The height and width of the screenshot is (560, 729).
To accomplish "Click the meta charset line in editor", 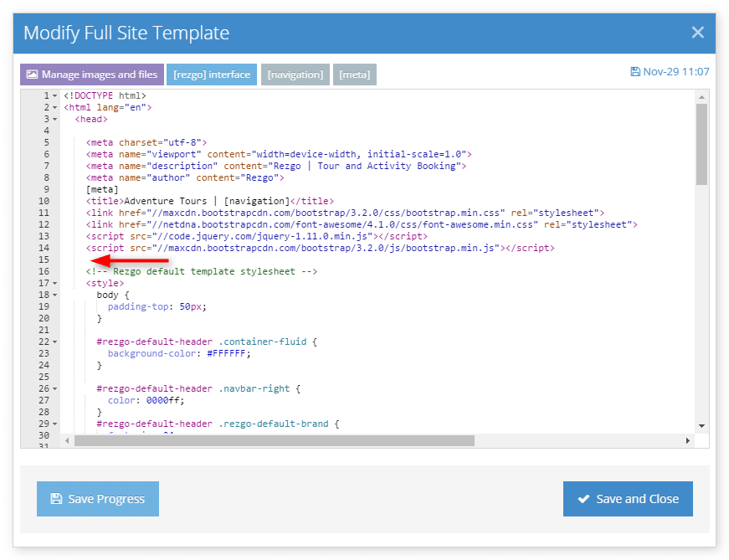I will 146,142.
